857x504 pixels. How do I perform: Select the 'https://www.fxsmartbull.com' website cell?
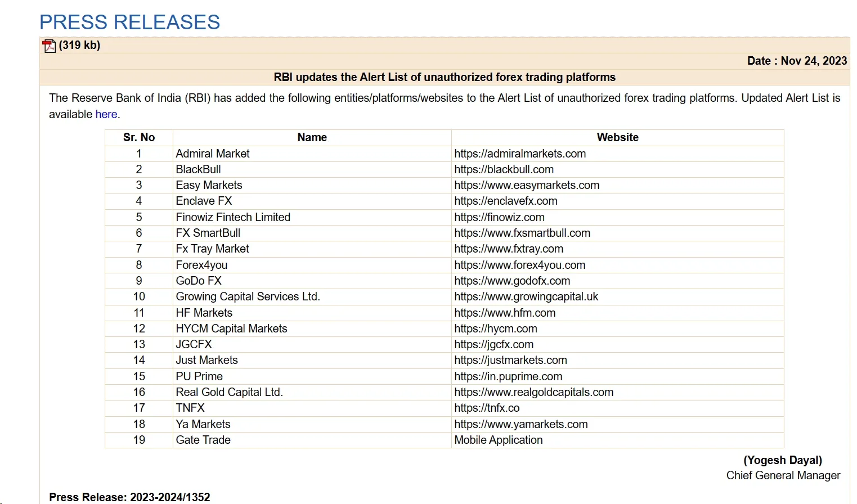[618, 233]
